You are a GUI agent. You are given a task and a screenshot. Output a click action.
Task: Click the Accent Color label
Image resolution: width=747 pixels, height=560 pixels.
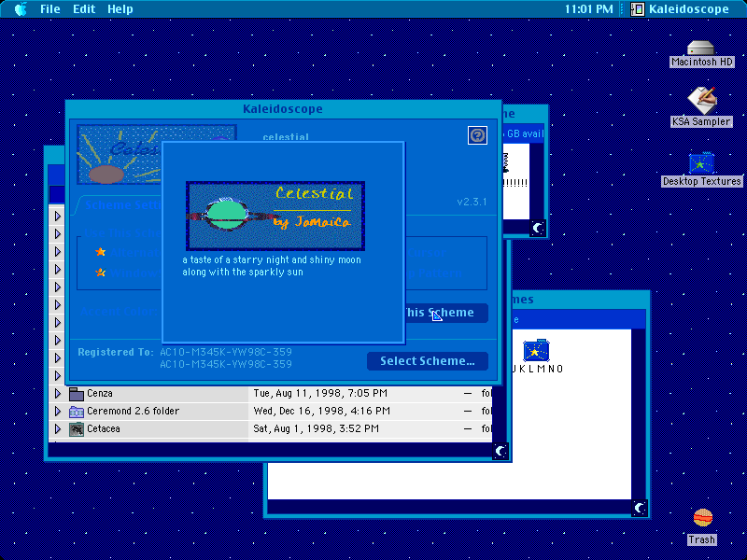pyautogui.click(x=119, y=312)
